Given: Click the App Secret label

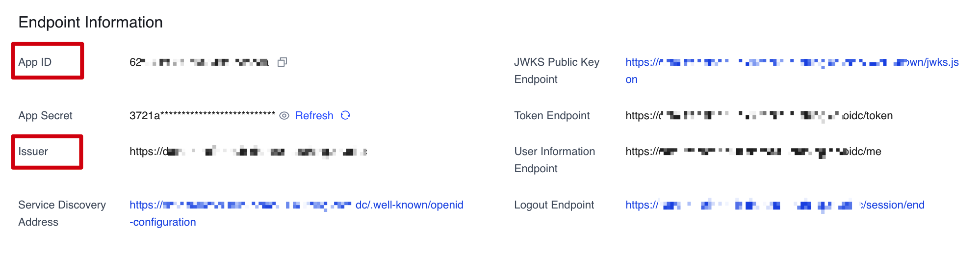Looking at the screenshot, I should pos(45,116).
